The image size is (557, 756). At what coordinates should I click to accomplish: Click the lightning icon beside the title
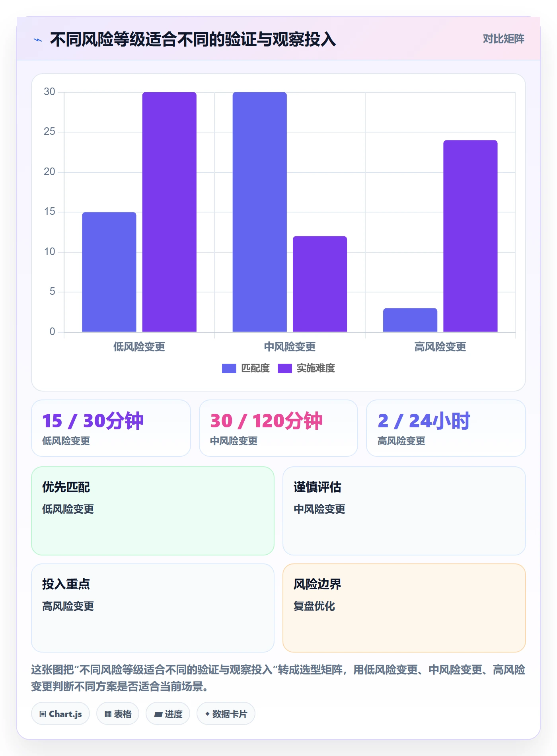pyautogui.click(x=38, y=40)
